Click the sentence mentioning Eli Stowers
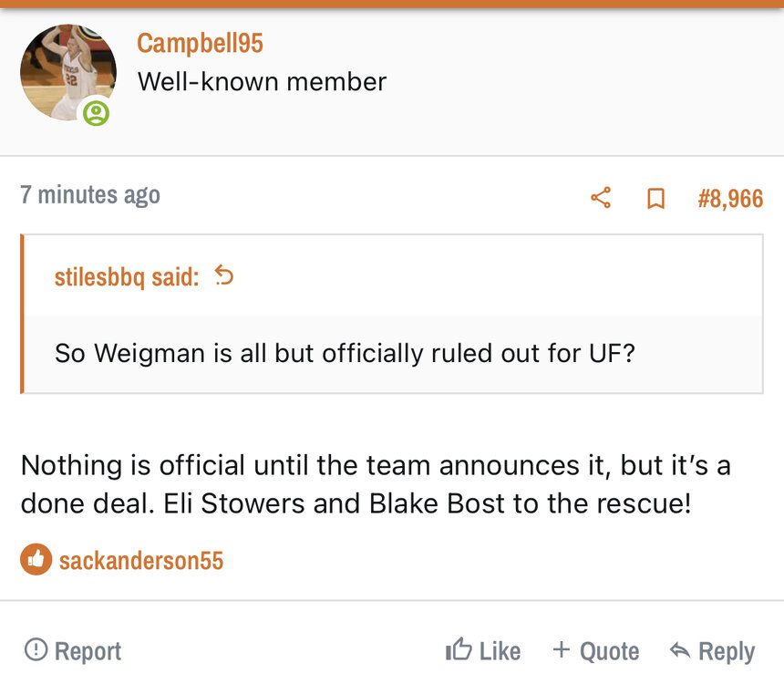The image size is (784, 684). pos(356,503)
